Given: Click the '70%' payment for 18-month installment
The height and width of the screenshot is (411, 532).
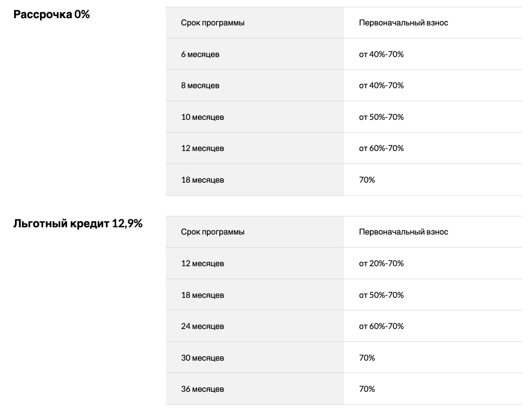Looking at the screenshot, I should [x=367, y=180].
